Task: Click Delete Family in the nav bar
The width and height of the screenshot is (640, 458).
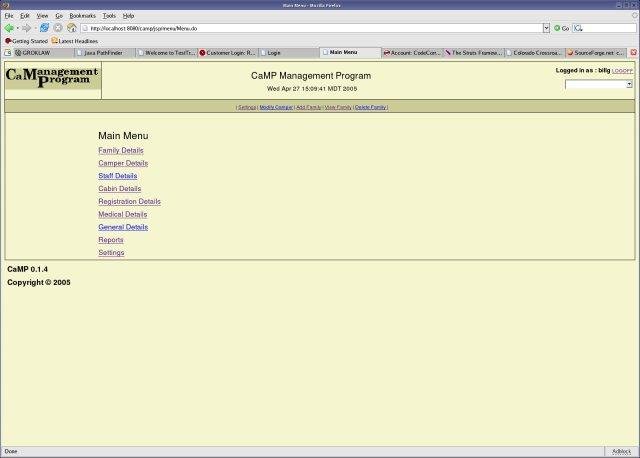Action: 371,107
